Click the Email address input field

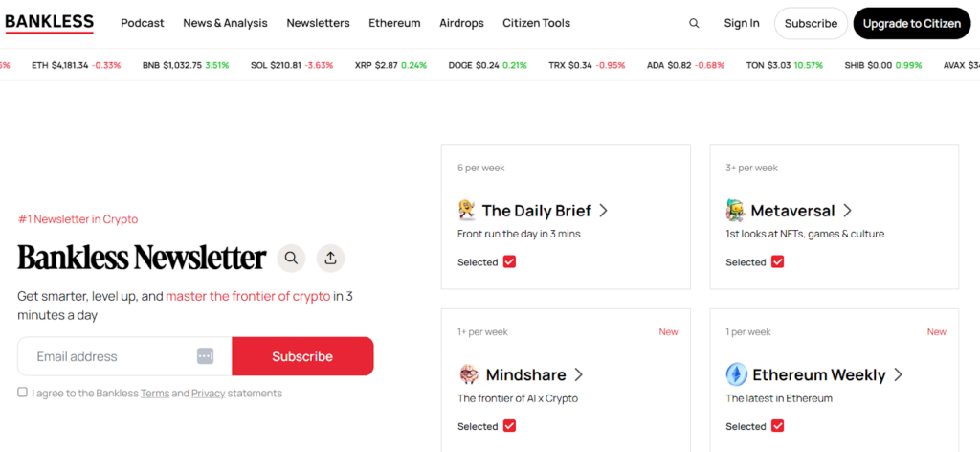click(110, 356)
